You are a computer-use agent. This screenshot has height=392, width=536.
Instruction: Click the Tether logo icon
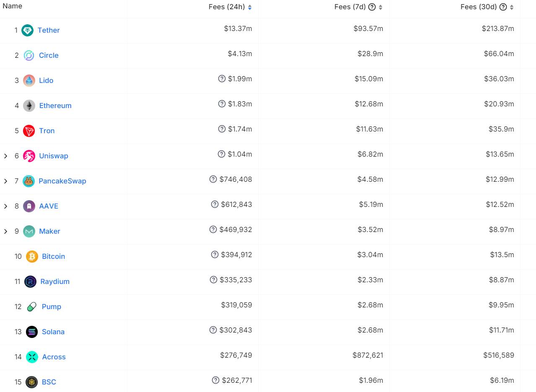pos(27,30)
